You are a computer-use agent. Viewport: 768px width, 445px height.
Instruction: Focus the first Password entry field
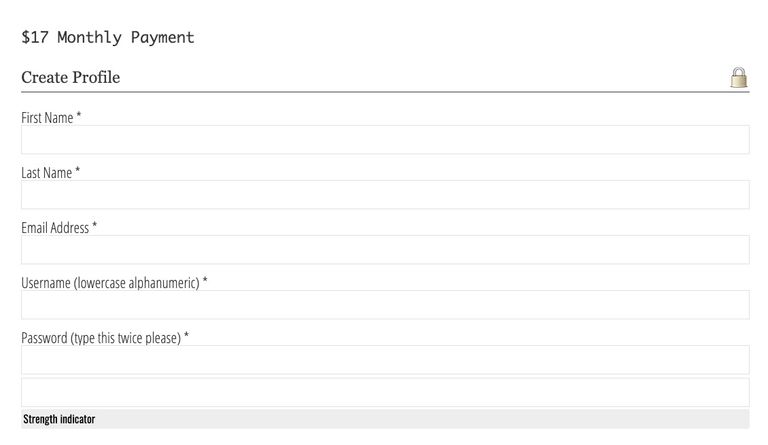385,360
